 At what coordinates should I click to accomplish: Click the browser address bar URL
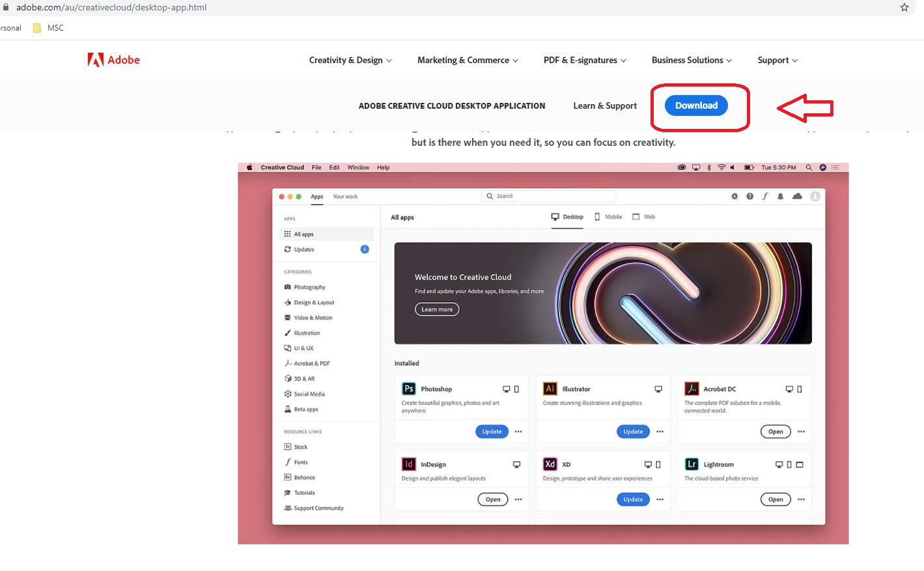coord(111,8)
